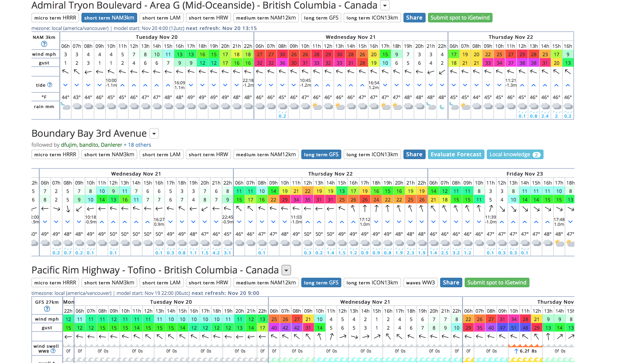Expand the Boundary Bay 3rd Avenue dropdown

(x=154, y=133)
